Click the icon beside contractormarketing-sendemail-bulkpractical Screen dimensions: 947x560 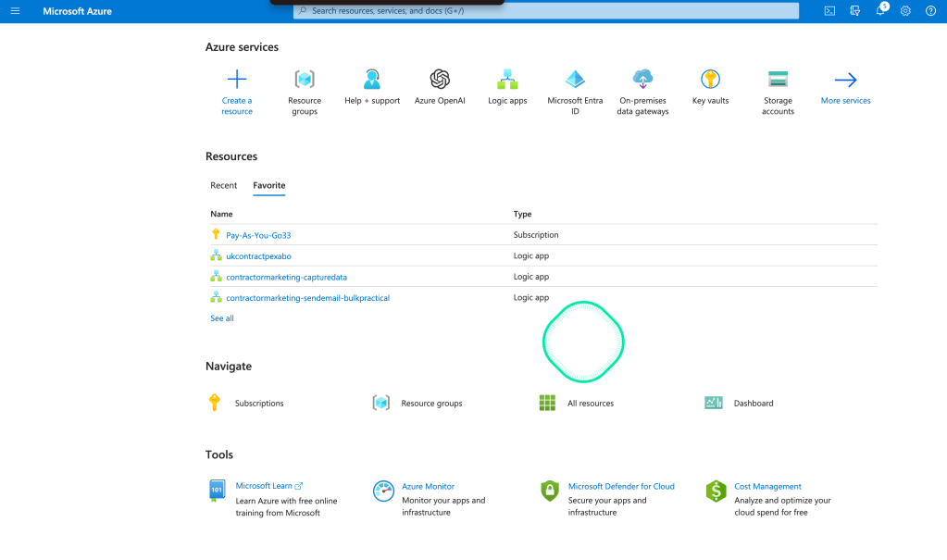216,297
